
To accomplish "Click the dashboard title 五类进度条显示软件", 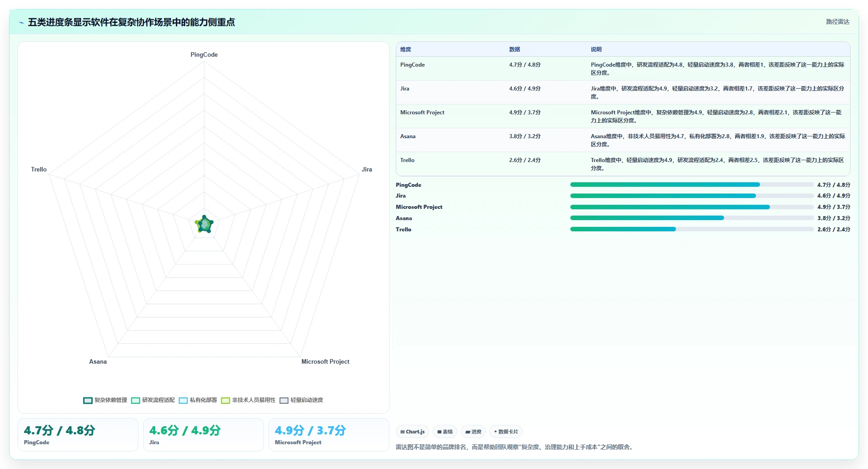I will coord(131,22).
